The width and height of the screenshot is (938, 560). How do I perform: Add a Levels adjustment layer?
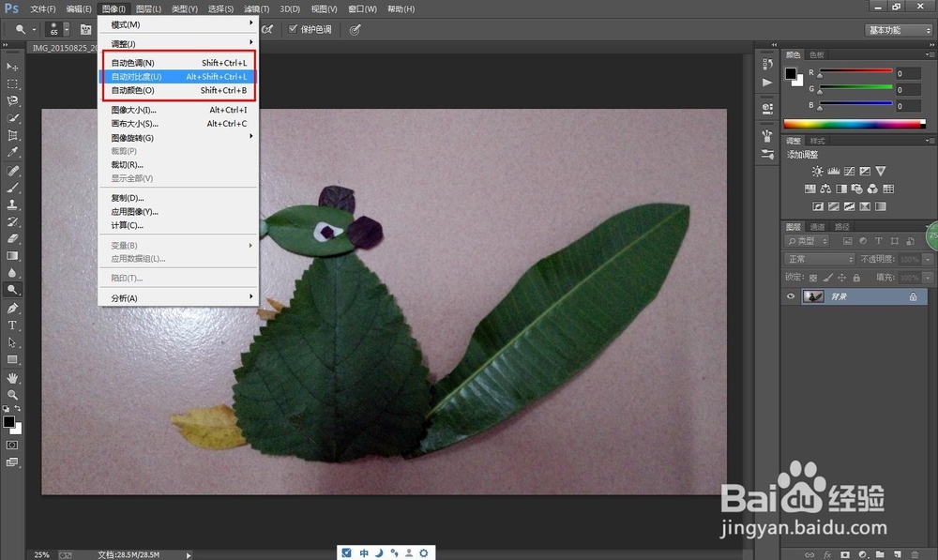[x=833, y=171]
